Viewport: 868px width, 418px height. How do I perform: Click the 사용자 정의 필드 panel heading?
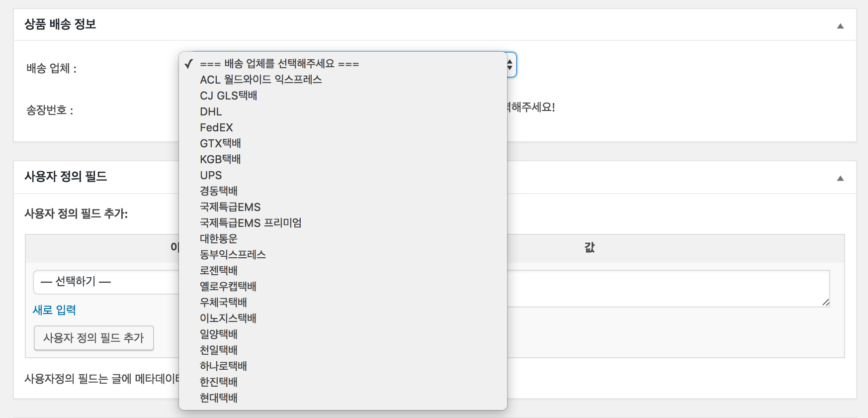coord(66,177)
